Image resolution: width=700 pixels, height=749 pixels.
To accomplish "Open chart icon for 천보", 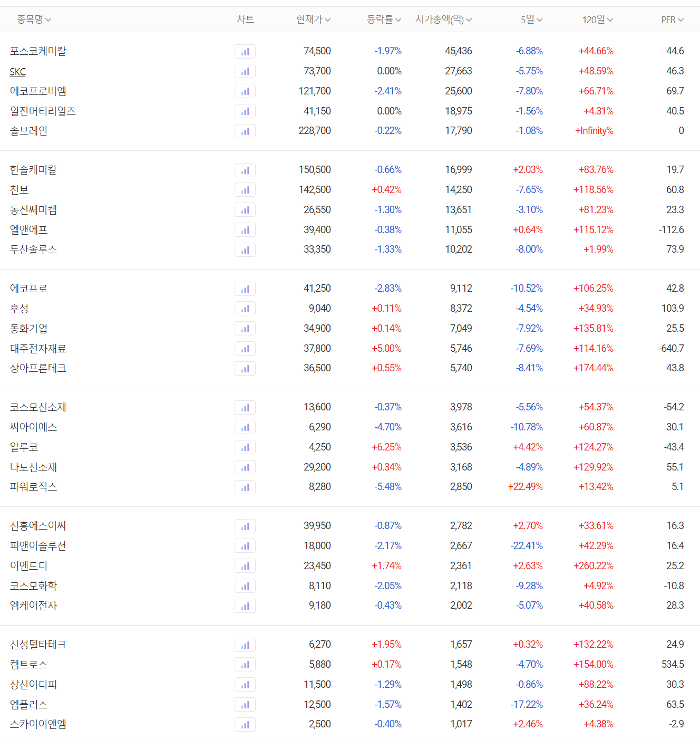I will tap(245, 190).
